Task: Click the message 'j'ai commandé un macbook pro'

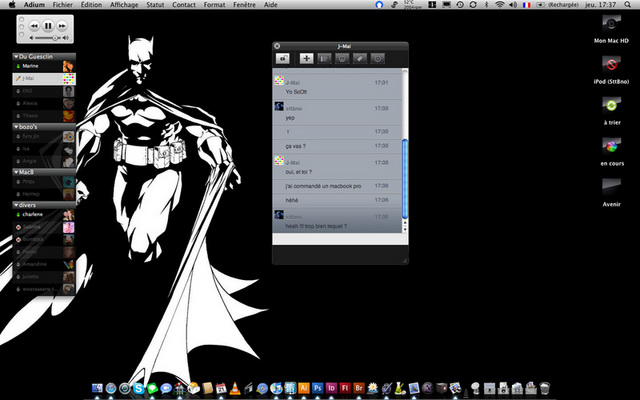Action: pos(323,186)
